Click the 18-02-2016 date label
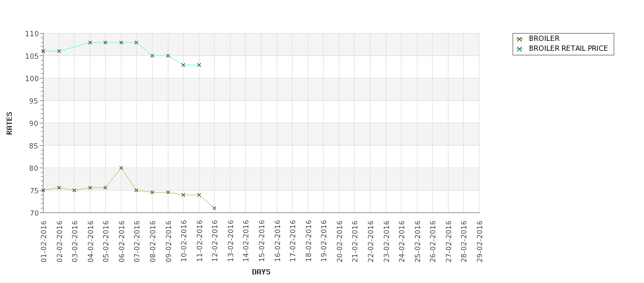The image size is (644, 283). click(x=308, y=241)
